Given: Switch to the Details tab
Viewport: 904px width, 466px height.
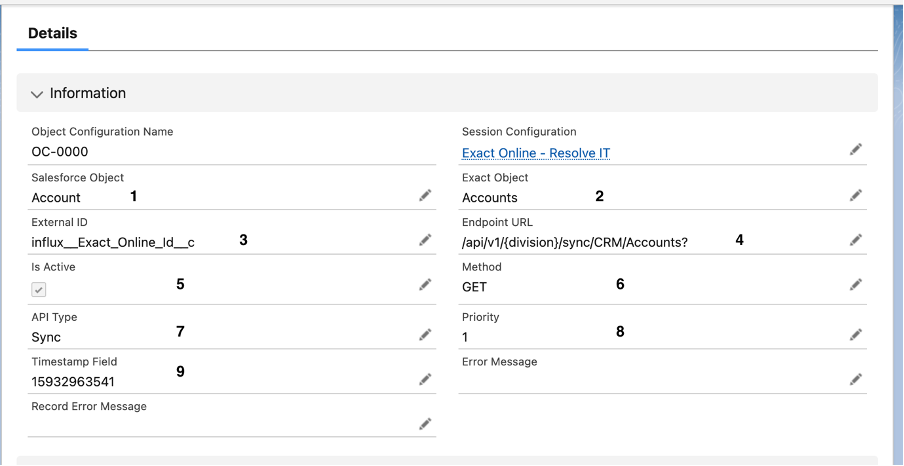Looking at the screenshot, I should 52,33.
